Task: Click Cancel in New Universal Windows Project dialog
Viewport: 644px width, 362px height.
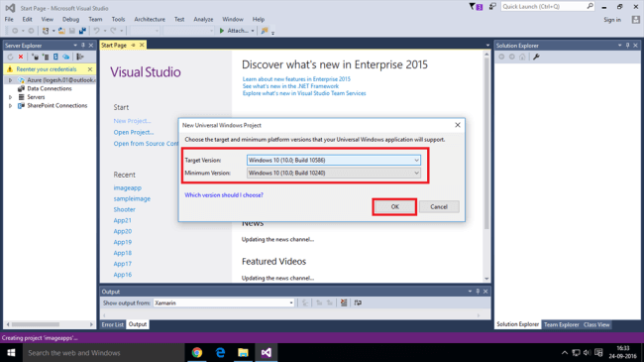Action: [439, 207]
